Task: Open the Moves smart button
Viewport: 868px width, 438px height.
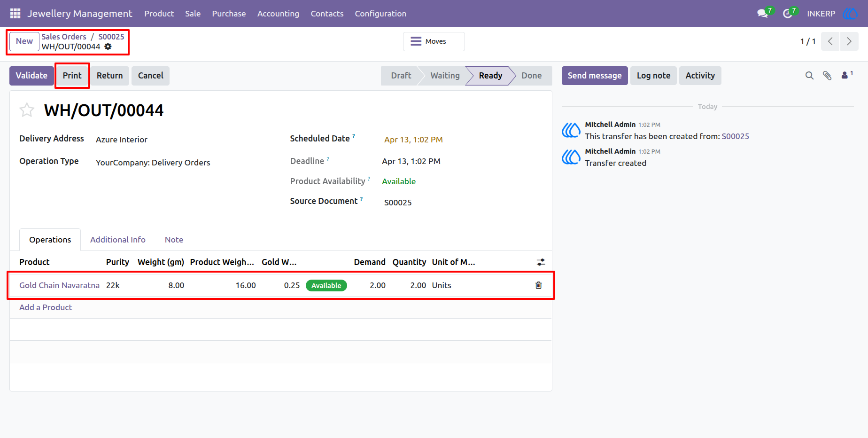Action: click(434, 41)
